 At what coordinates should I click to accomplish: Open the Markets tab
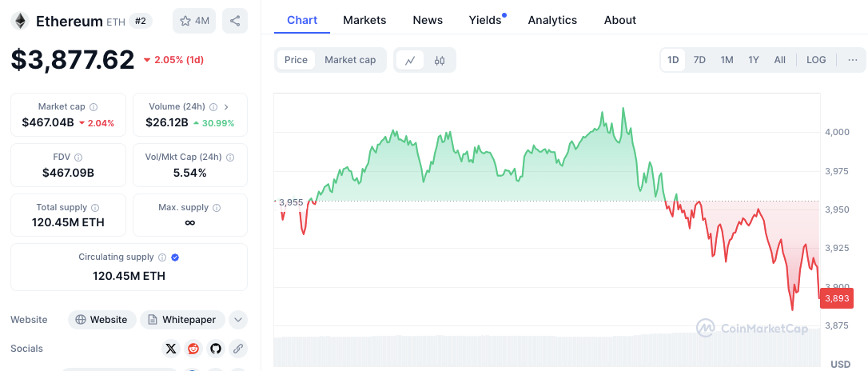coord(364,20)
